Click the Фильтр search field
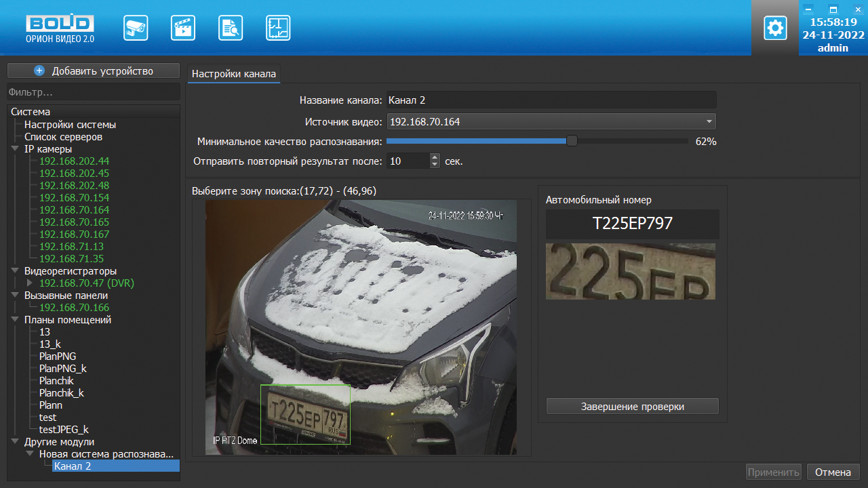 pos(93,92)
